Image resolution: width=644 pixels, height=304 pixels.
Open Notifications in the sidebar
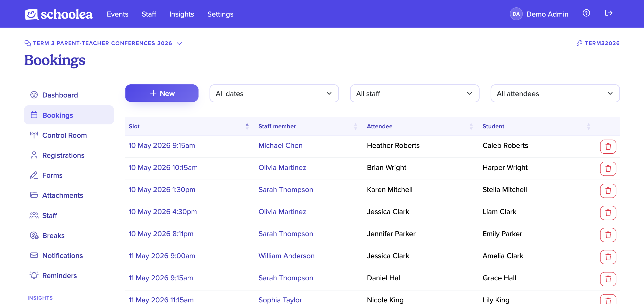[69, 255]
